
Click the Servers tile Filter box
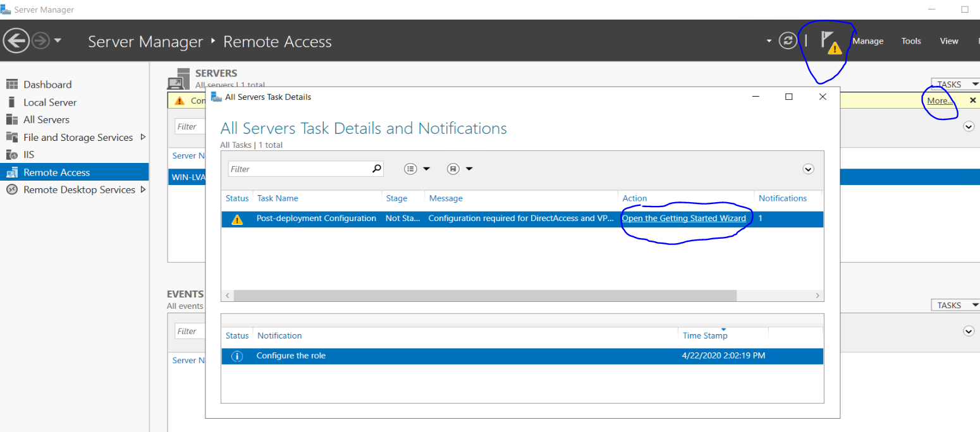coord(190,126)
